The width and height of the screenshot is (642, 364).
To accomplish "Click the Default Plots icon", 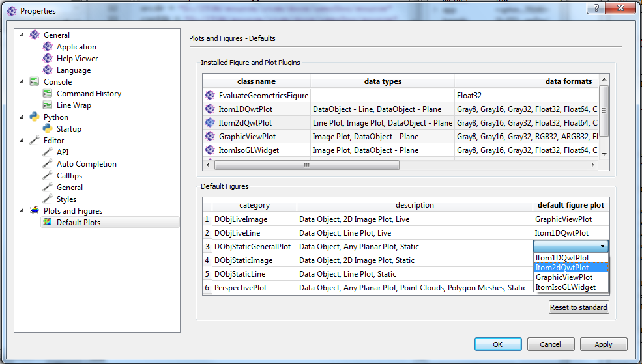I will (48, 223).
